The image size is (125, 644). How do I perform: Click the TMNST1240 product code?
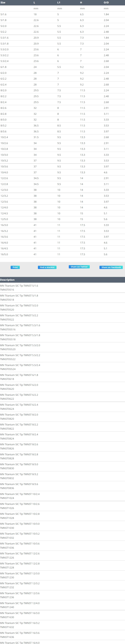7,607
